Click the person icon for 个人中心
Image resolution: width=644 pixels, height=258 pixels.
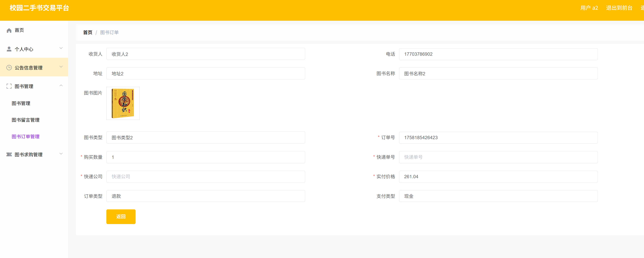[x=9, y=49]
